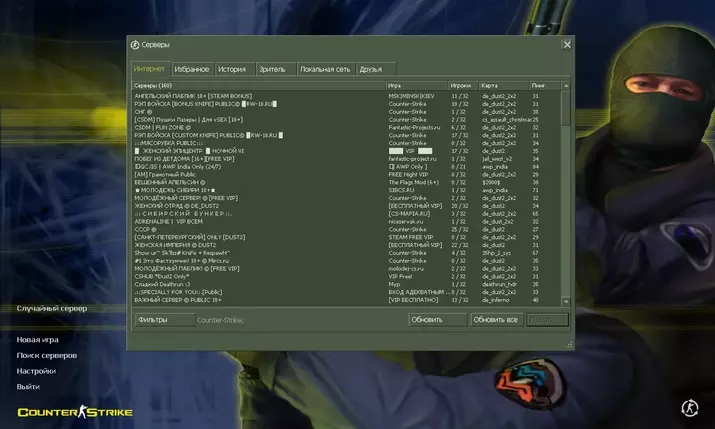Click the Steam-style icon in the bottom-right corner
Image resolution: width=715 pixels, height=429 pixels.
click(688, 407)
